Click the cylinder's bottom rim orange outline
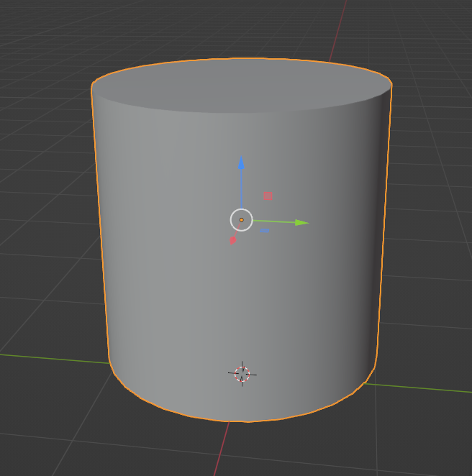Screen dimensions: 472x476 (x=241, y=421)
